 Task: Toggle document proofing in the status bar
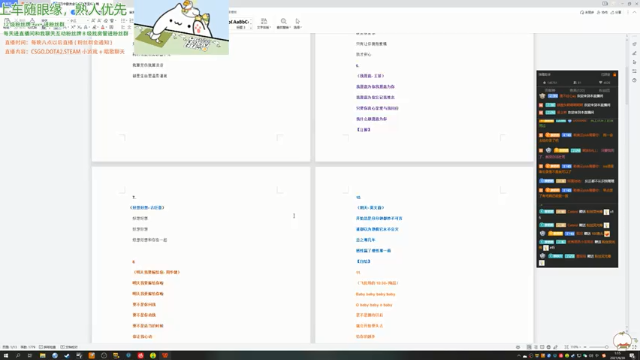pos(69,347)
